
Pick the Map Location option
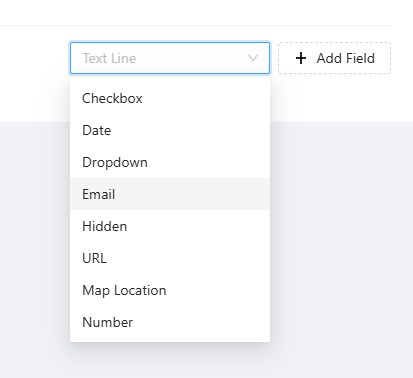[x=170, y=290]
